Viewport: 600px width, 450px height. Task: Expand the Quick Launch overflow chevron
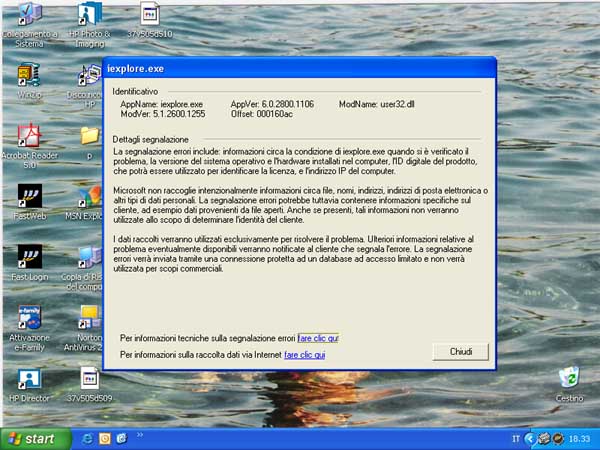[140, 435]
